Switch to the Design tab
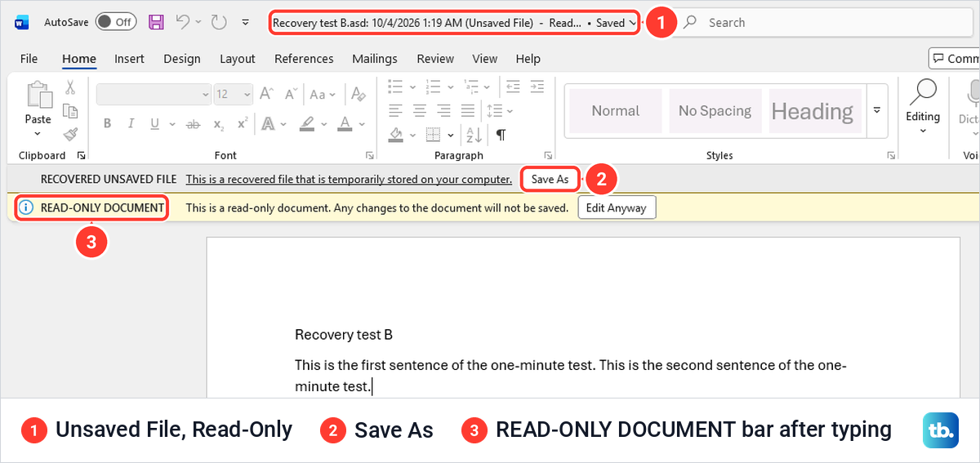The width and height of the screenshot is (980, 463). click(x=182, y=59)
